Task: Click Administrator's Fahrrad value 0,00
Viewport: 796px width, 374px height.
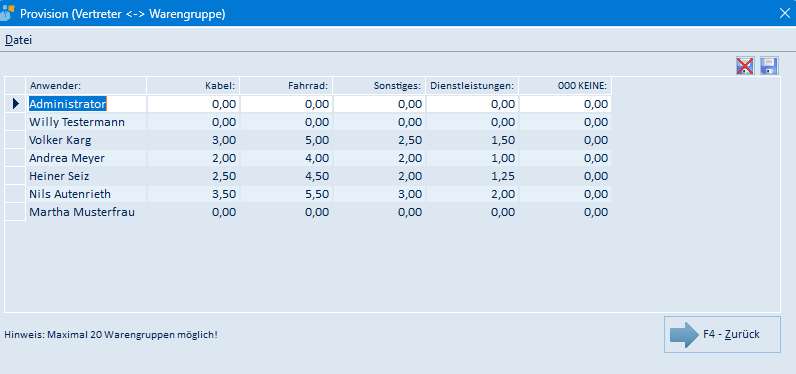Action: coord(286,104)
